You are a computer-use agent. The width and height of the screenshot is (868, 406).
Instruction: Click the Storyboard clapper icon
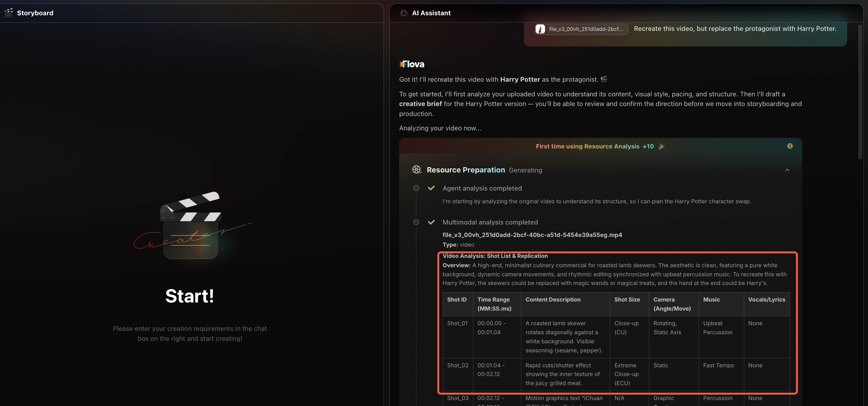coord(8,13)
